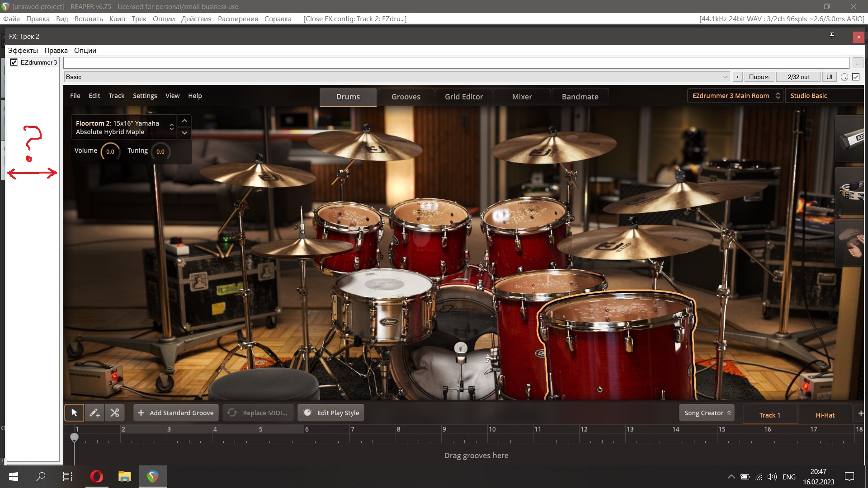This screenshot has width=868, height=488.
Task: Select the pencil draw tool
Action: click(x=94, y=413)
